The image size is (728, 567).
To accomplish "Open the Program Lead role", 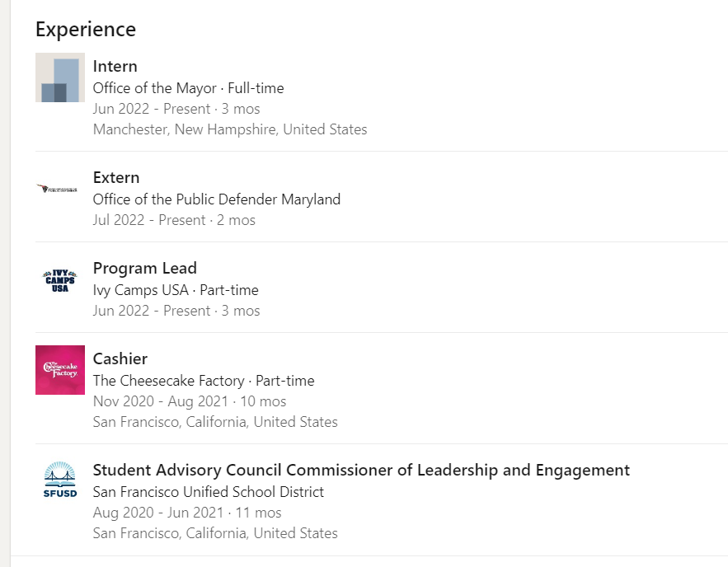I will pos(145,269).
